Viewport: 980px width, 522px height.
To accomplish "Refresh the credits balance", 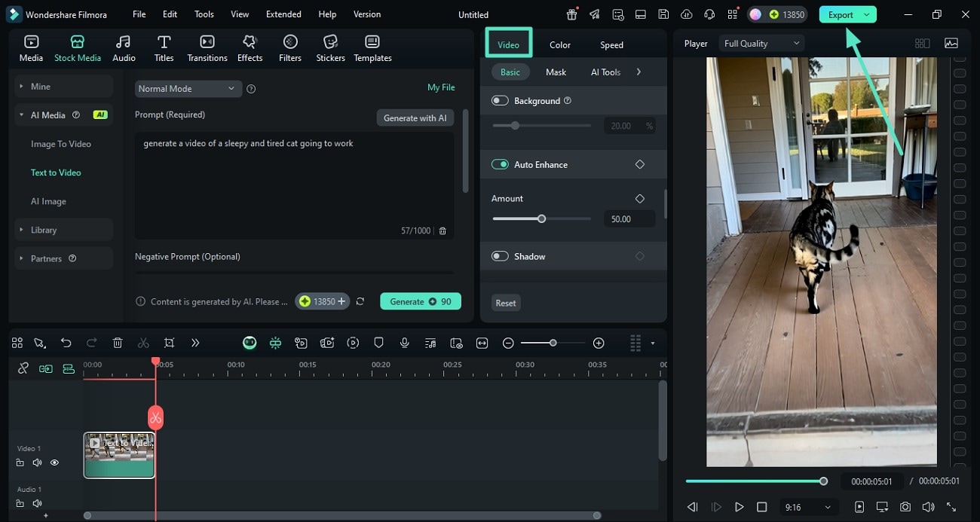I will (x=360, y=301).
